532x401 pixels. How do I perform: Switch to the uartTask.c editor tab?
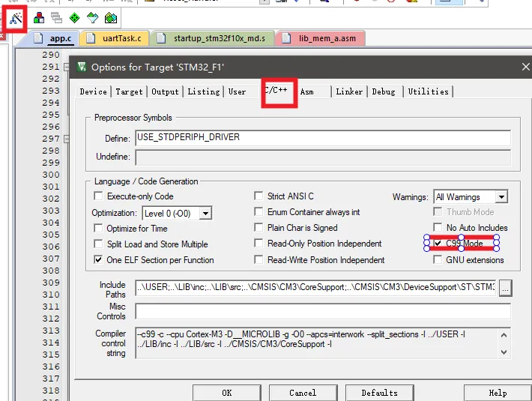tap(115, 38)
